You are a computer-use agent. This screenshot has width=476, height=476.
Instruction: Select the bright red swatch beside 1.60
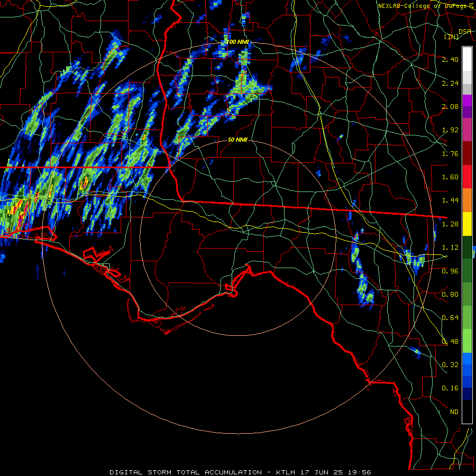click(x=467, y=177)
